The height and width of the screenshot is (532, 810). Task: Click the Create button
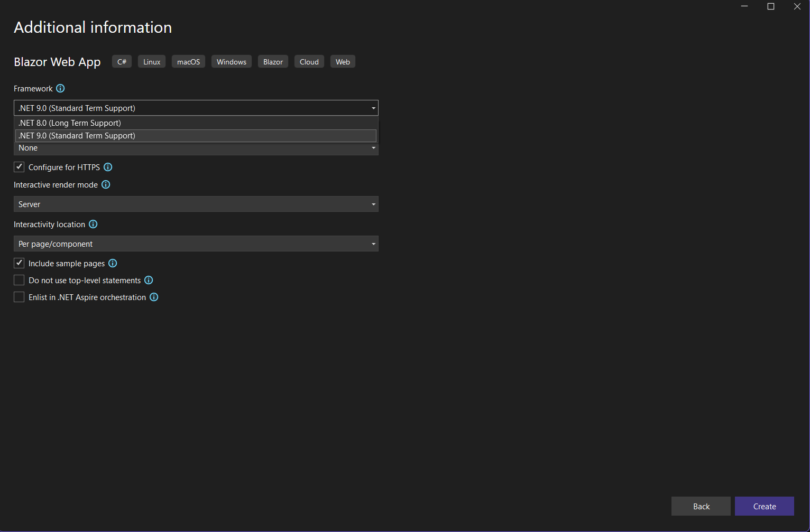pyautogui.click(x=765, y=506)
